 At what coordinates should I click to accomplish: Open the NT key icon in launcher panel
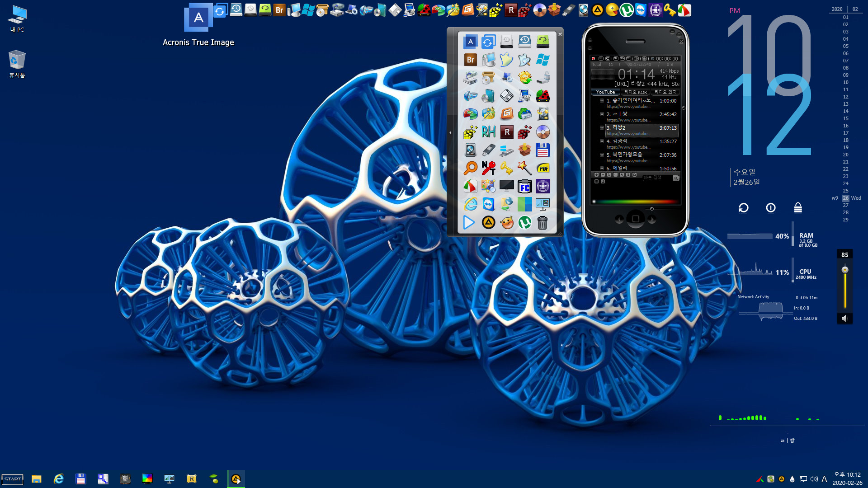pos(488,168)
